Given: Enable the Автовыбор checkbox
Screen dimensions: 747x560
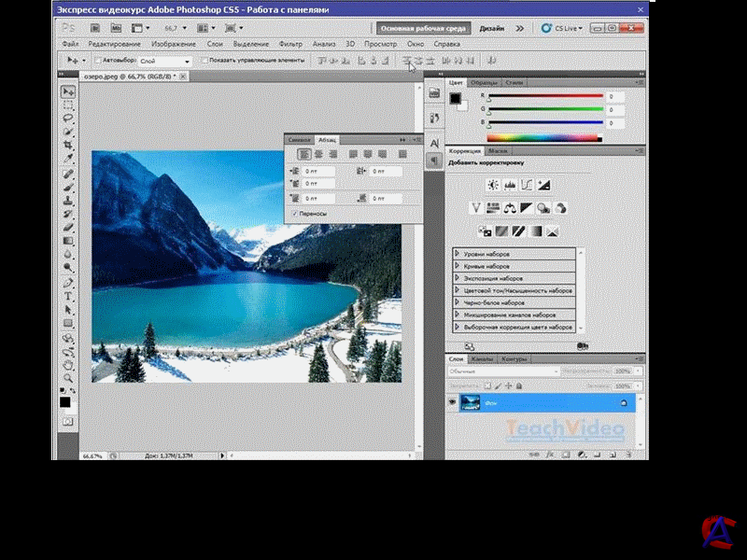Looking at the screenshot, I should click(x=98, y=61).
